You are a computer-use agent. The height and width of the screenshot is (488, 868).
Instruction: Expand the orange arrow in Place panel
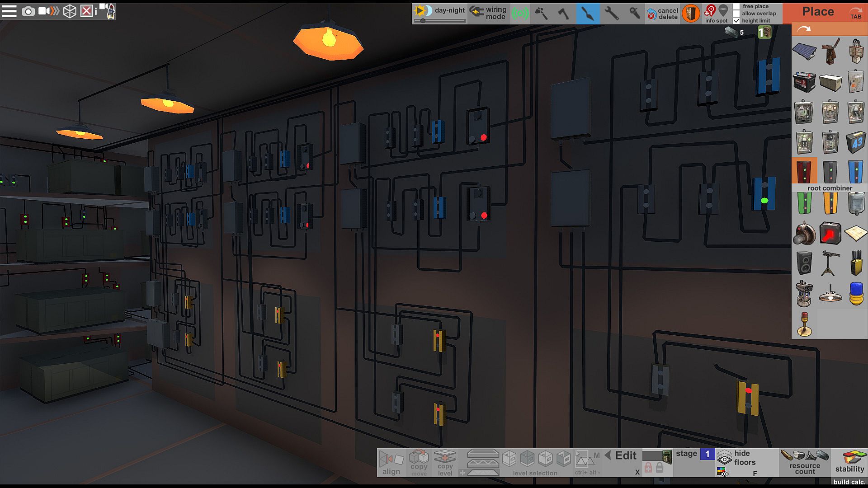point(804,29)
